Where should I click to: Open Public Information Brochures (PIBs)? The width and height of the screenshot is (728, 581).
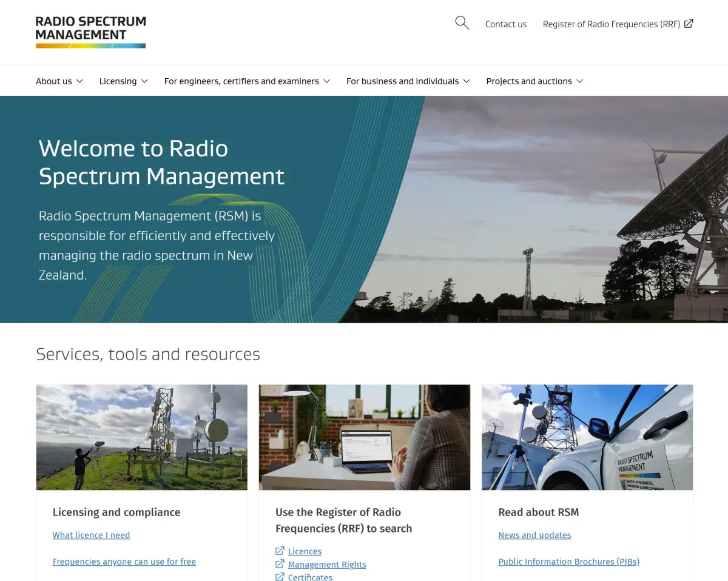568,562
